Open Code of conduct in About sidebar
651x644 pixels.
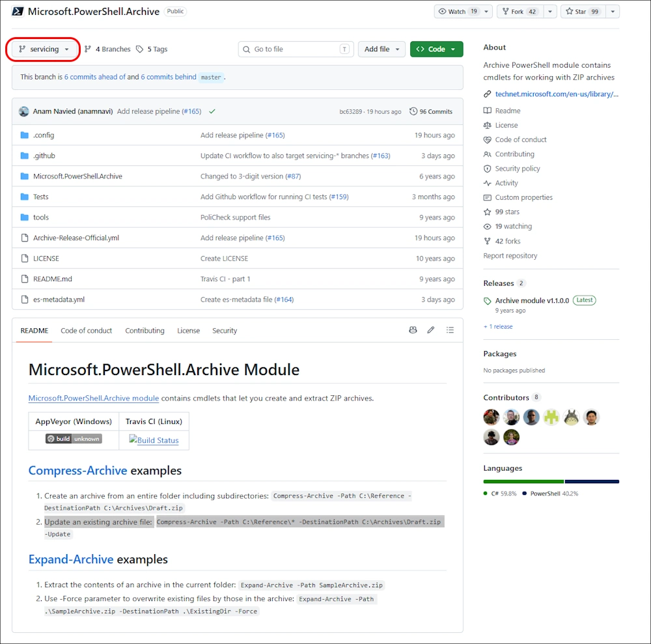[x=515, y=139]
